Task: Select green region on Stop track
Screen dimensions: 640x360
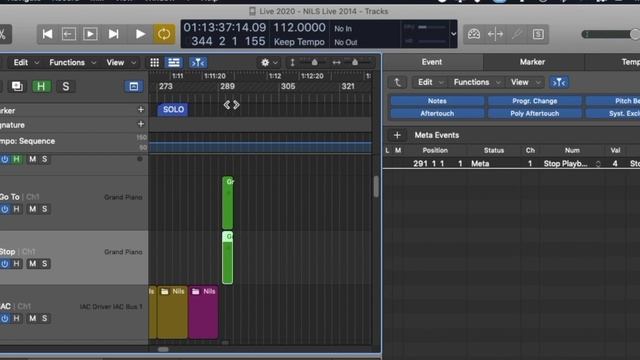Action: [x=228, y=258]
